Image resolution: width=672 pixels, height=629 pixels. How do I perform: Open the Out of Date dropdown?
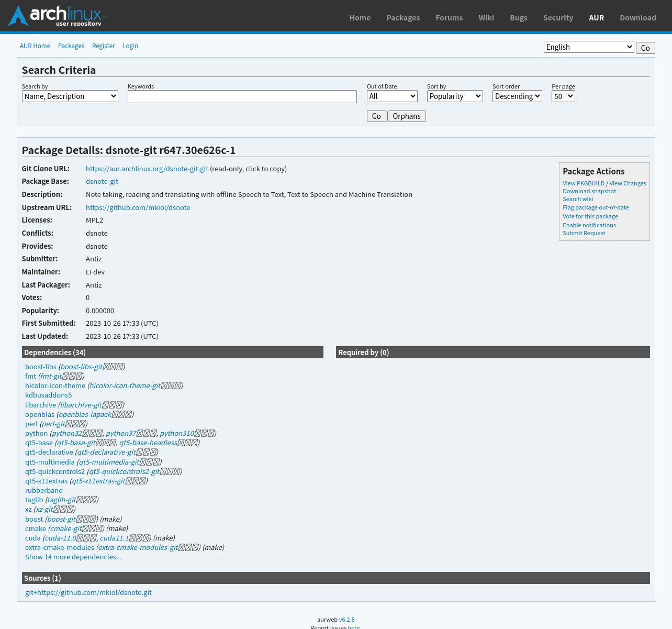[x=392, y=96]
